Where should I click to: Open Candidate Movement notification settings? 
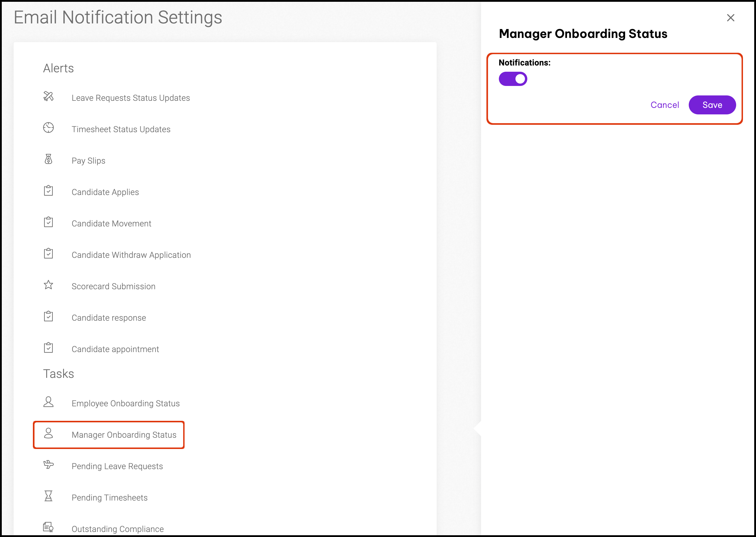(111, 223)
